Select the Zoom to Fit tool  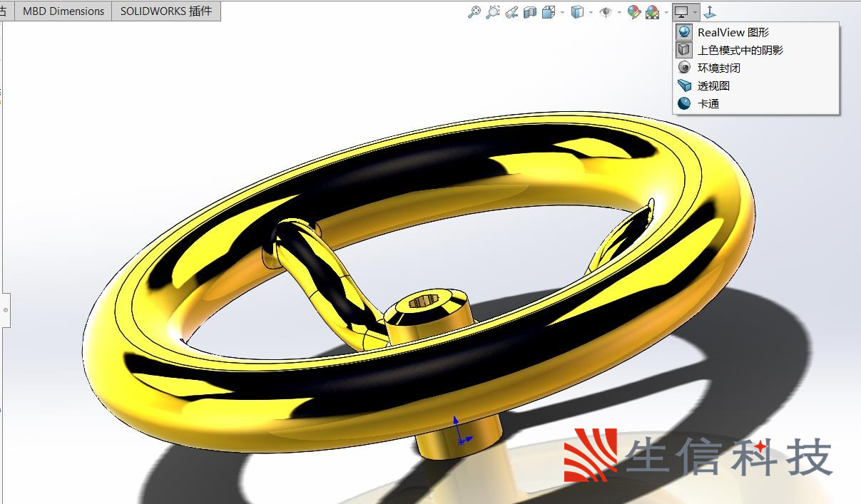[474, 11]
